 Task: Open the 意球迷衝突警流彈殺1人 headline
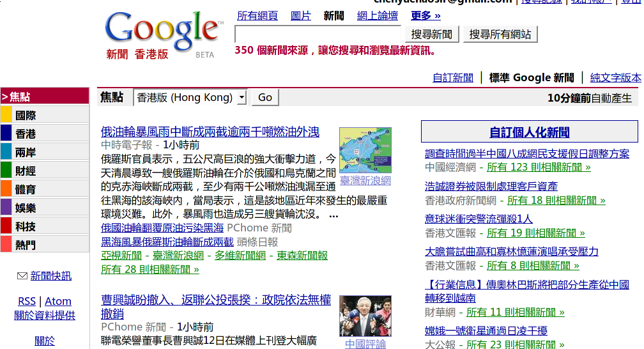[x=479, y=219]
